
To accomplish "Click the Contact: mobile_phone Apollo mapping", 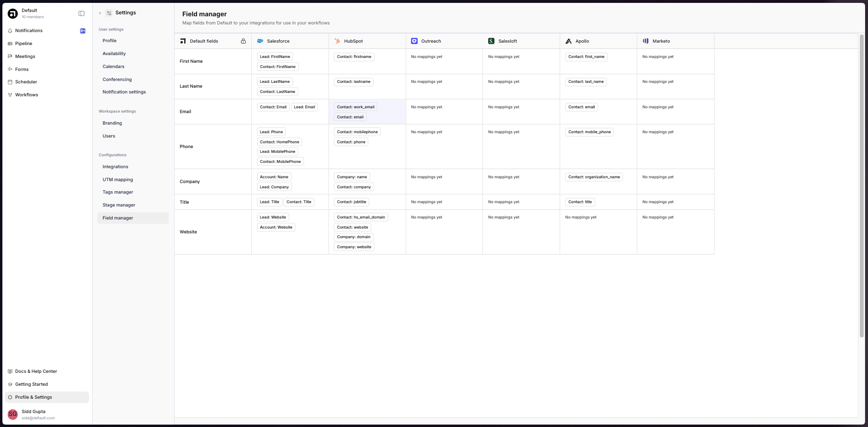I will click(x=589, y=132).
